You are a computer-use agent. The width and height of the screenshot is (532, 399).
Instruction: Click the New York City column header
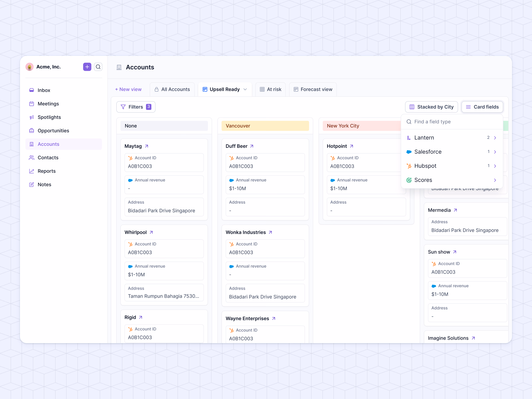(x=362, y=126)
